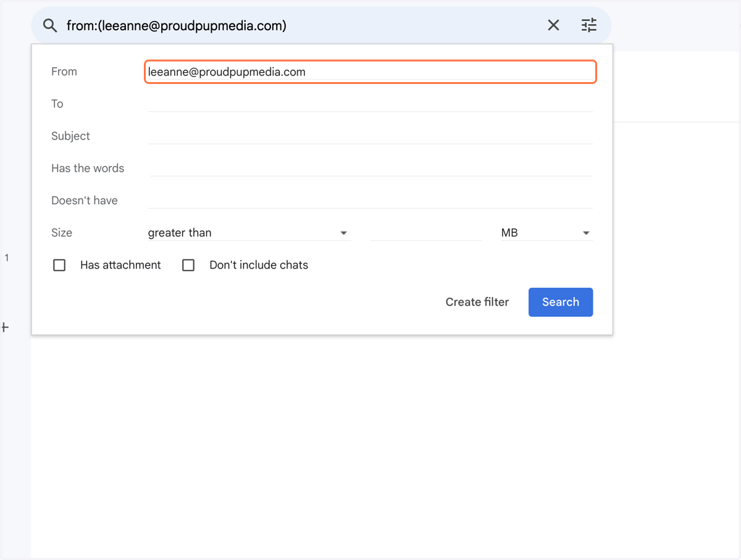This screenshot has width=741, height=560.
Task: Click the To input field
Action: [x=371, y=104]
